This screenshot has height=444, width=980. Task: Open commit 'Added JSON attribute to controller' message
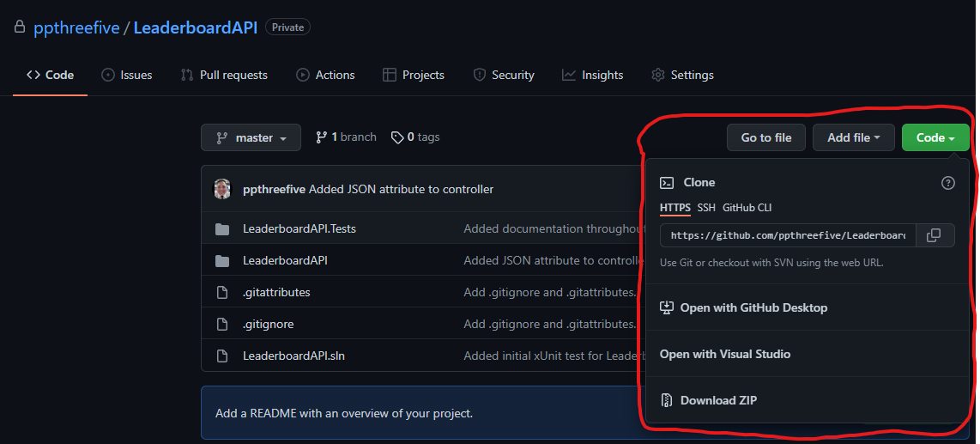402,189
